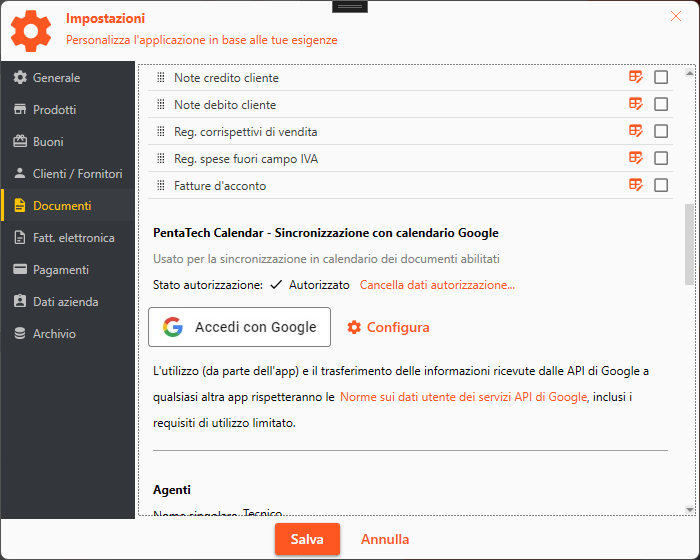
Task: Open the Dati azienda section
Action: point(68,301)
